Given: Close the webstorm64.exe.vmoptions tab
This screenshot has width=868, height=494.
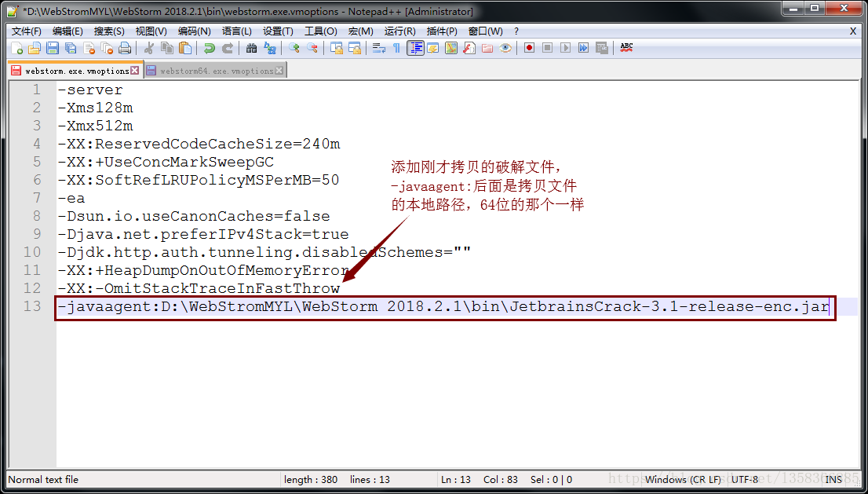Looking at the screenshot, I should pos(279,71).
